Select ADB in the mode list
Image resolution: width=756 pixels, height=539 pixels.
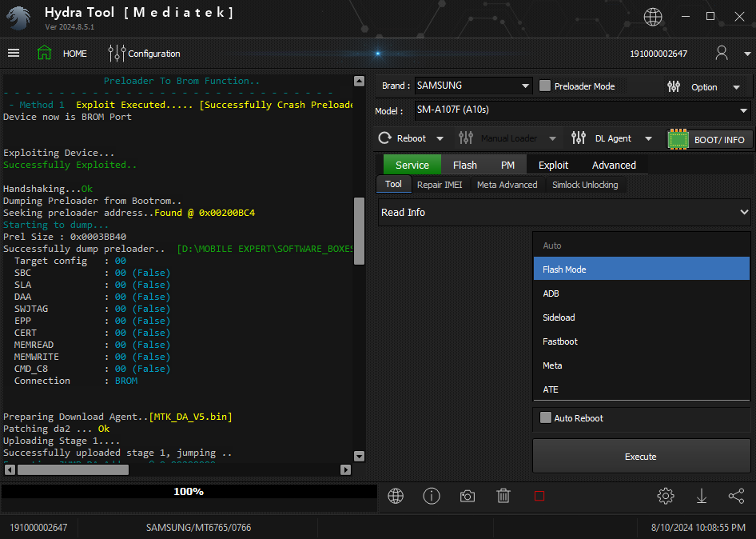[641, 293]
